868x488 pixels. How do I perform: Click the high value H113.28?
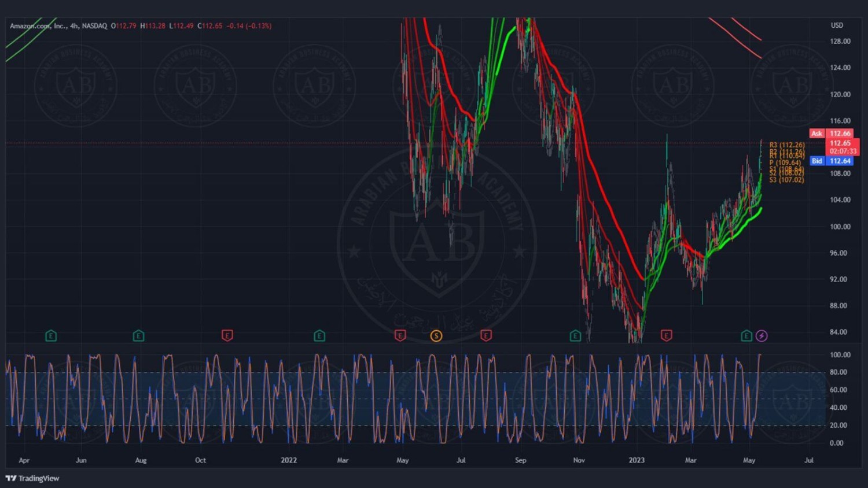coord(153,25)
